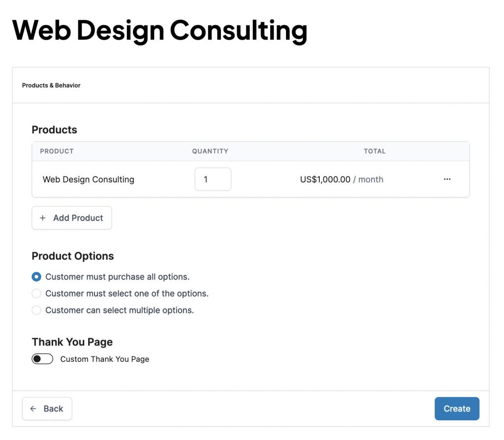This screenshot has width=504, height=440.
Task: Click the Back button
Action: coord(47,409)
